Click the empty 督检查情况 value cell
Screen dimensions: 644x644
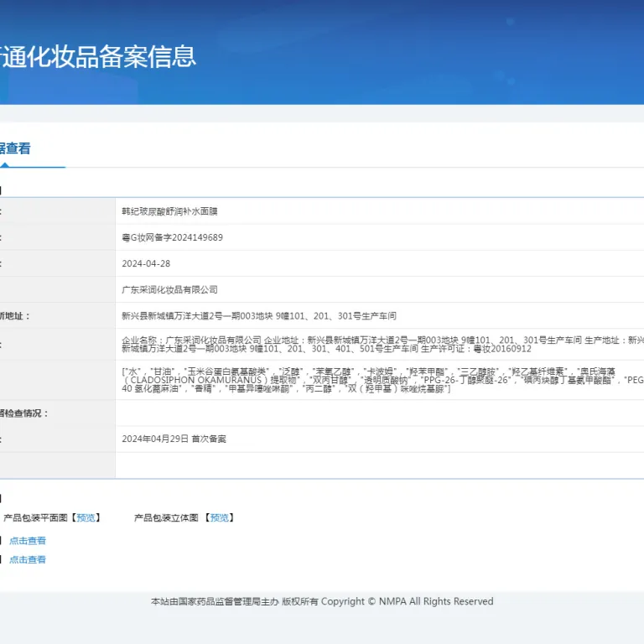[380, 413]
